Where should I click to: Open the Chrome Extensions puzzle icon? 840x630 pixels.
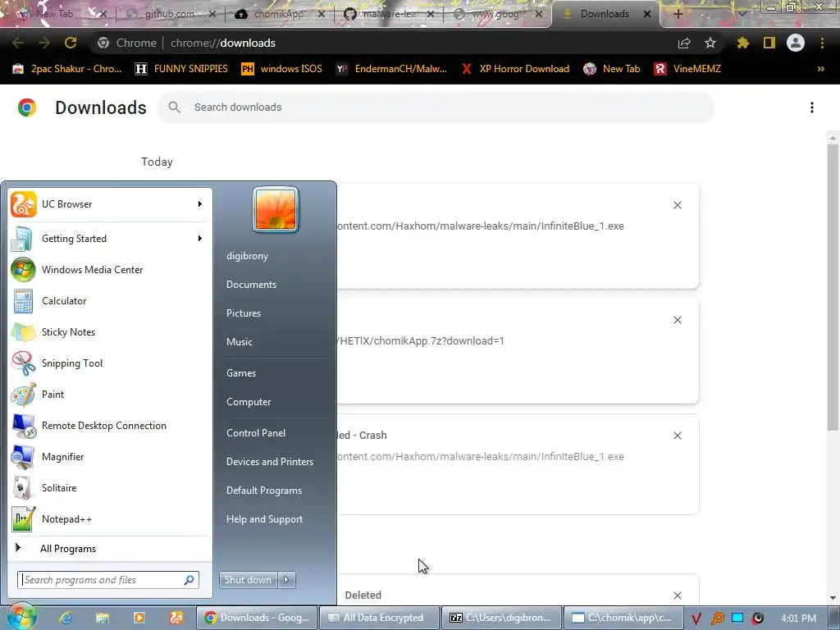click(x=742, y=43)
